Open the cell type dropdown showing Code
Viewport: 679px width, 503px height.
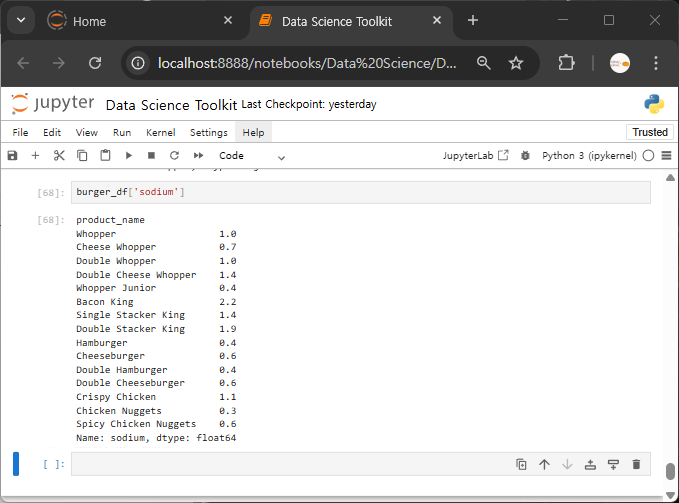(x=252, y=156)
